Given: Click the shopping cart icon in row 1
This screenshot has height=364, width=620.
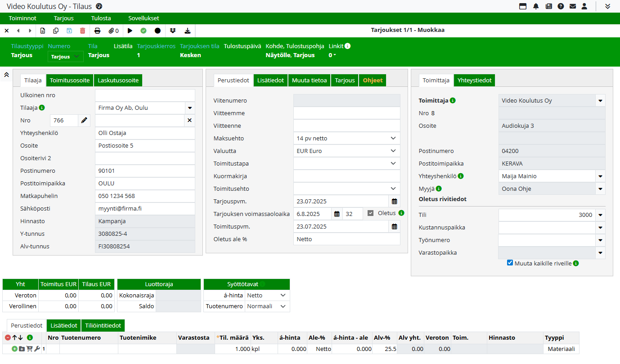Looking at the screenshot, I should pyautogui.click(x=29, y=349).
